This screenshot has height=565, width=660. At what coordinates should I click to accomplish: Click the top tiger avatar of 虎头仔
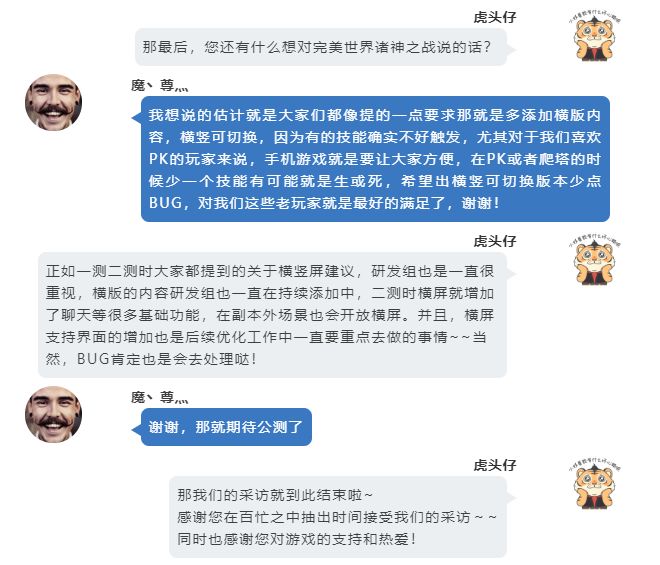click(x=594, y=37)
